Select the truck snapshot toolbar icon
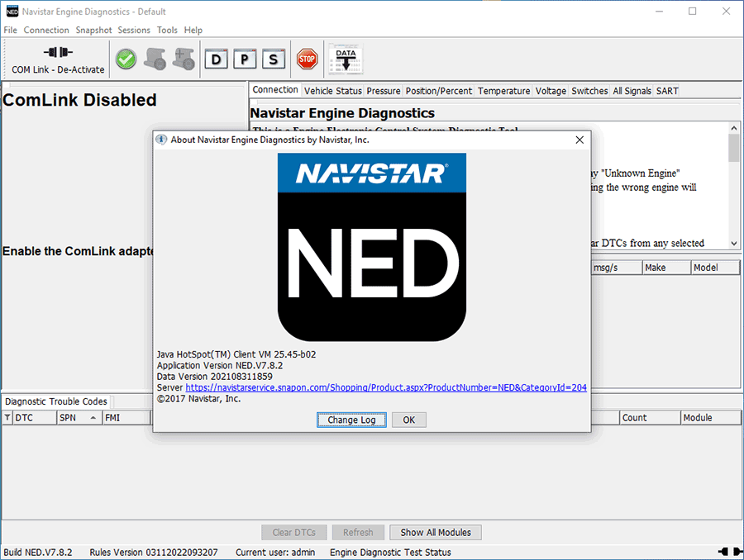Viewport: 744px width, 560px height. point(156,59)
